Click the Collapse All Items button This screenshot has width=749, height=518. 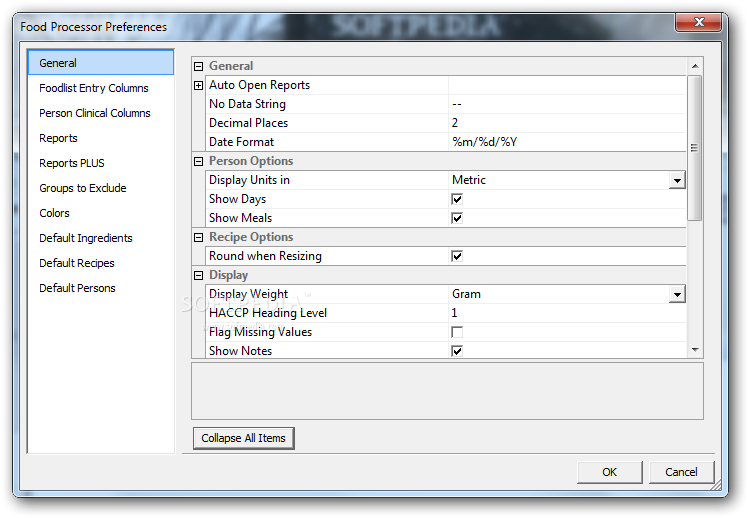point(244,438)
